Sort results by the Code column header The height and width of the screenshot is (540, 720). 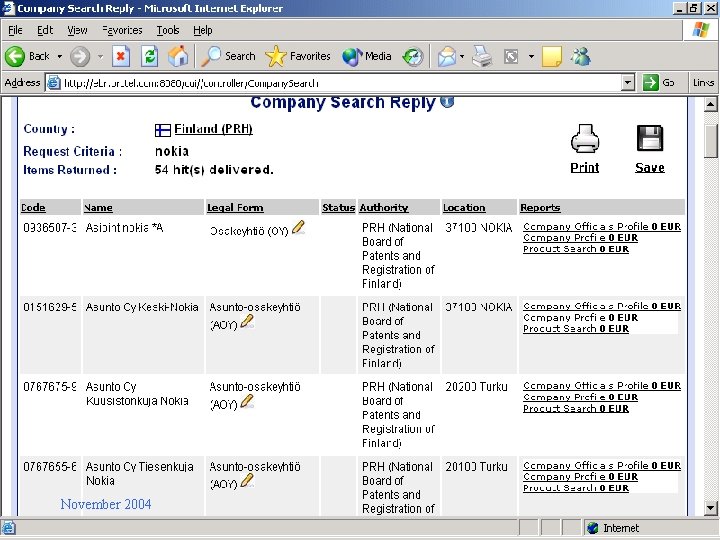33,208
